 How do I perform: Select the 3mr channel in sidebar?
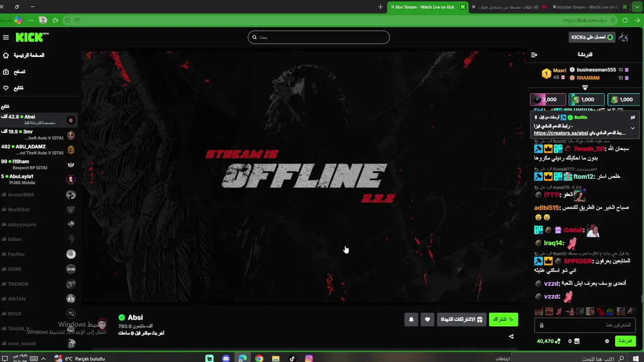coord(39,135)
